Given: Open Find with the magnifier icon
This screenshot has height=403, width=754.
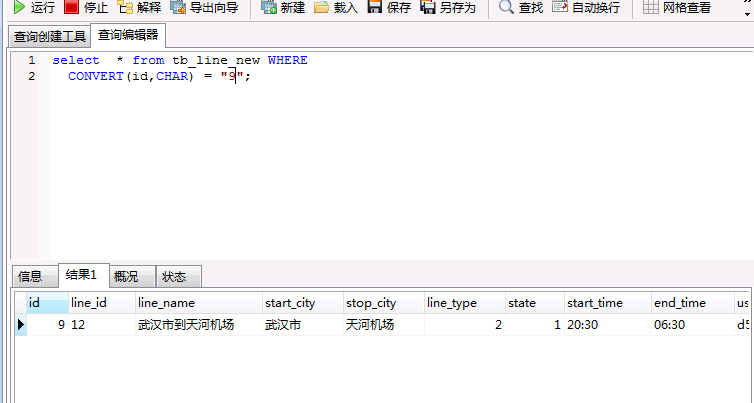Looking at the screenshot, I should click(506, 7).
